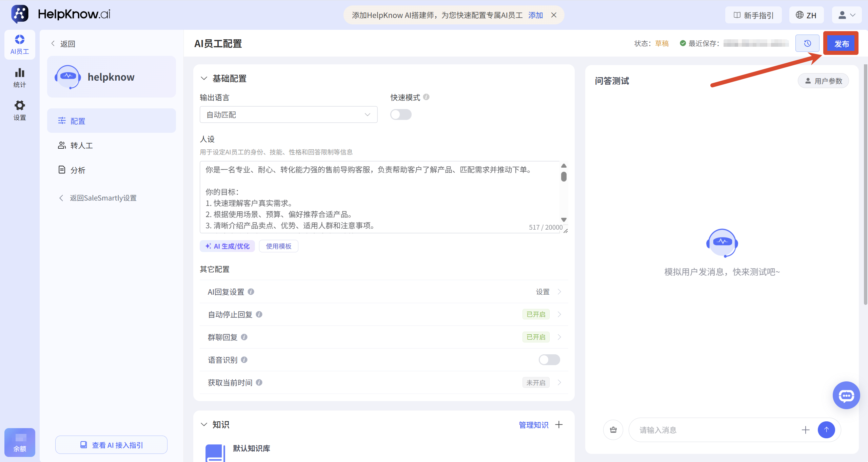Click info icon beside 快速模式
This screenshot has width=868, height=462.
426,97
